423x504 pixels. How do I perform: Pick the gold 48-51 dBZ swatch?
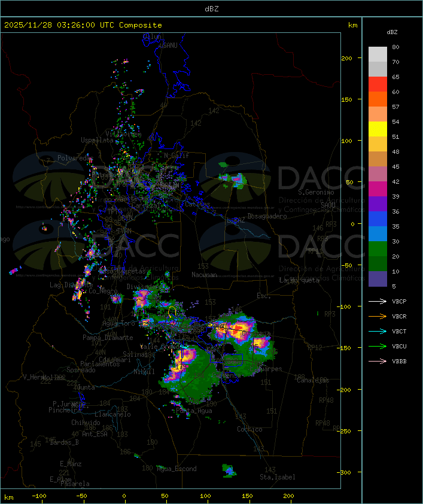[378, 144]
